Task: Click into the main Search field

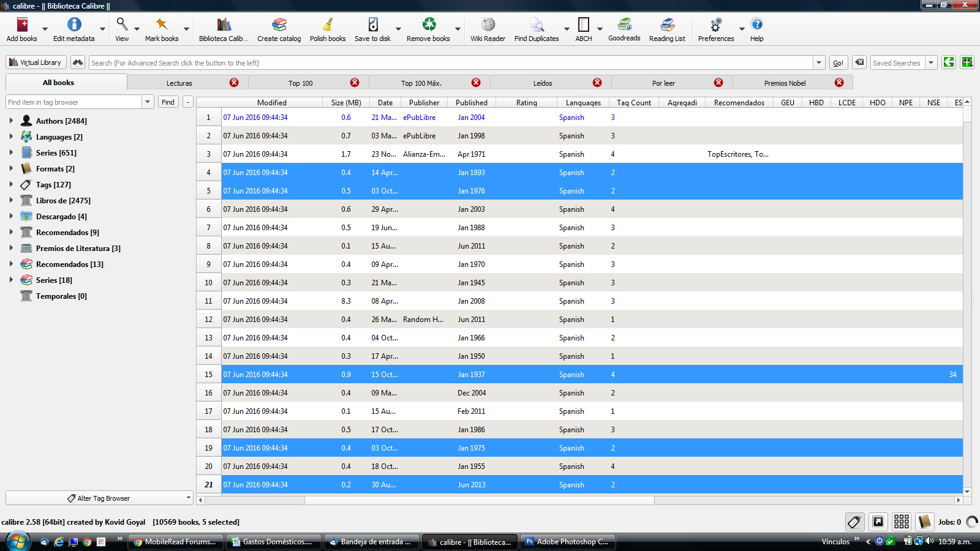Action: pyautogui.click(x=451, y=63)
